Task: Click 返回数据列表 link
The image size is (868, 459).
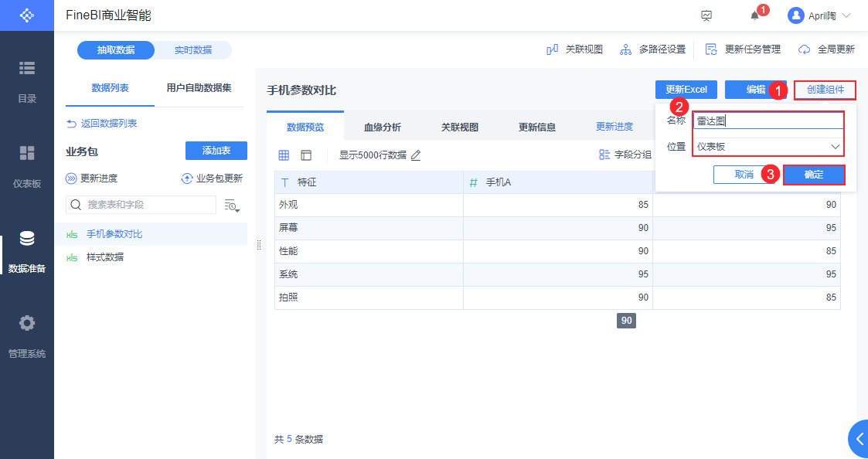Action: (x=101, y=124)
